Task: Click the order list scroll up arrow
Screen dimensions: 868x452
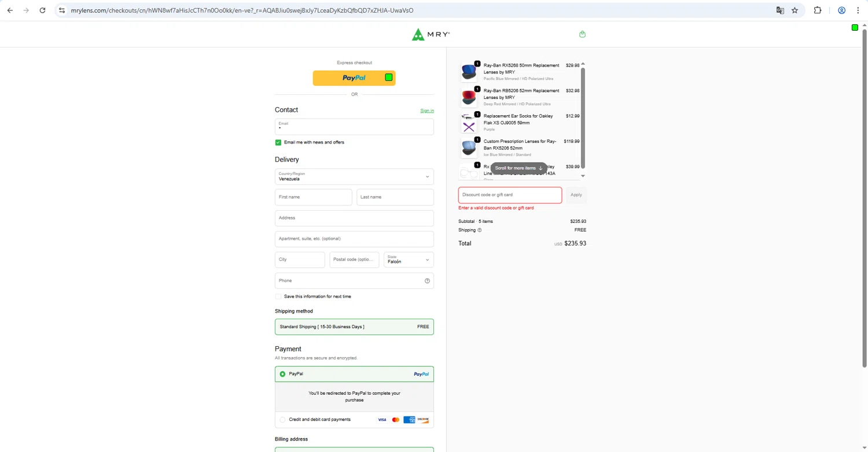Action: coord(583,64)
